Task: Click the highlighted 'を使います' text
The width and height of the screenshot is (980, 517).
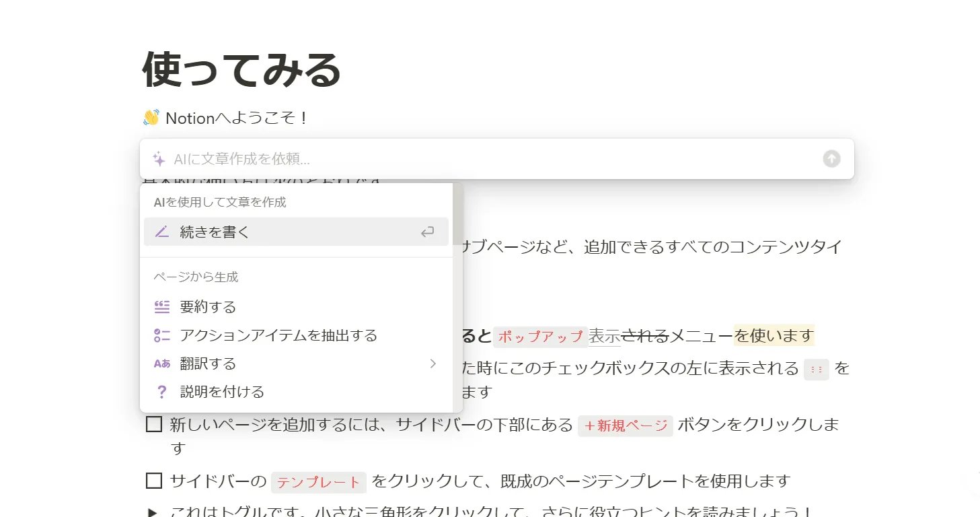Action: pyautogui.click(x=774, y=335)
